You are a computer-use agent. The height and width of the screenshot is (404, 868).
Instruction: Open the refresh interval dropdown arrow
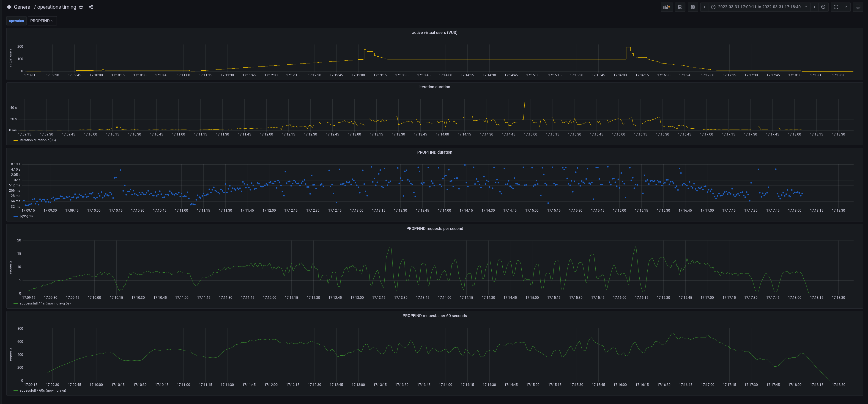click(x=846, y=7)
